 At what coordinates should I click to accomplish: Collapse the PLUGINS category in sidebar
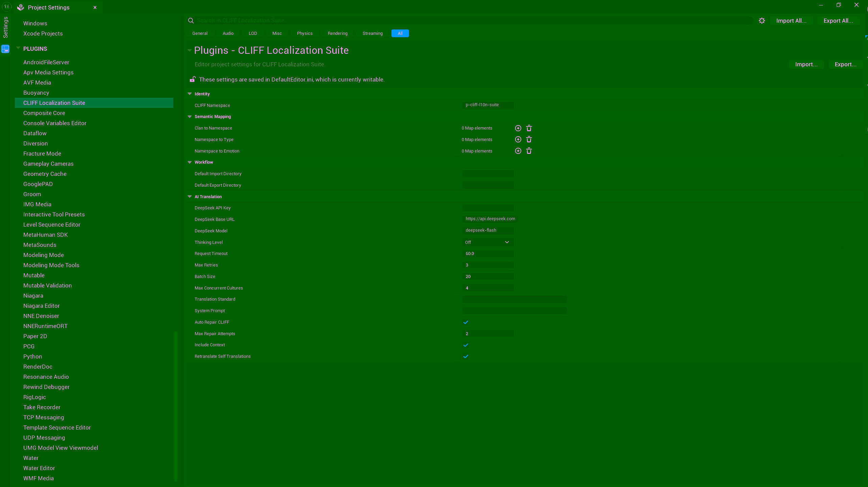(18, 48)
